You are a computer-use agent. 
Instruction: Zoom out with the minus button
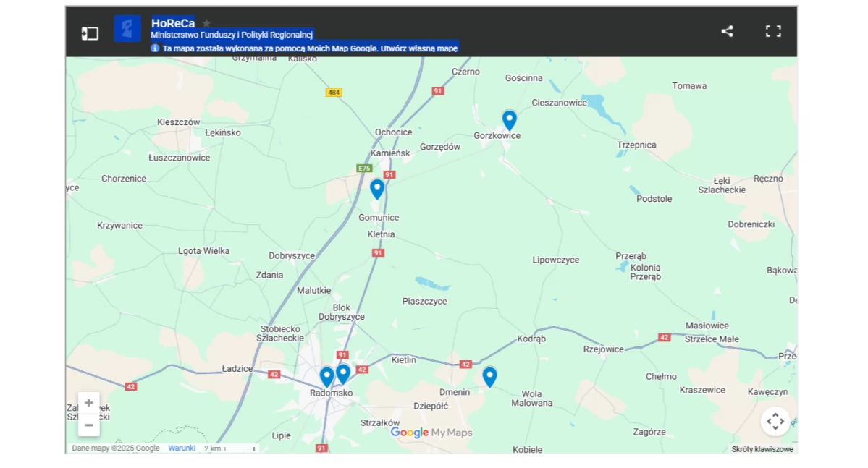click(88, 425)
